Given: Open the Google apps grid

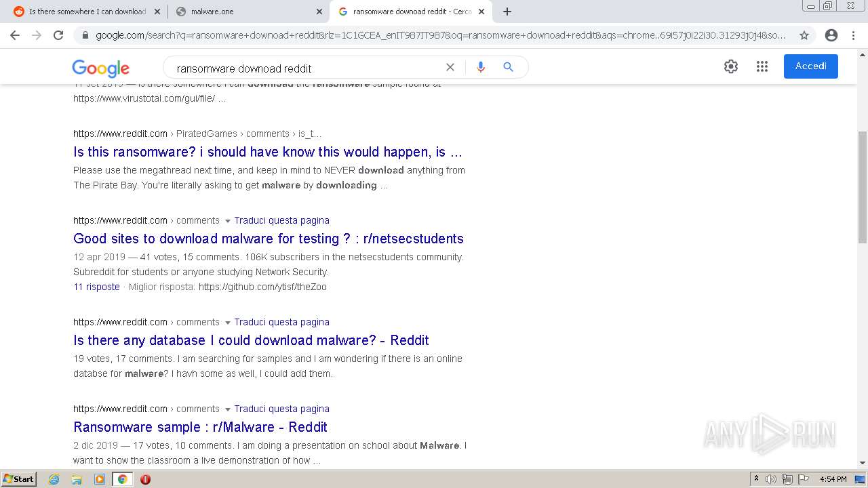Looking at the screenshot, I should click(762, 66).
